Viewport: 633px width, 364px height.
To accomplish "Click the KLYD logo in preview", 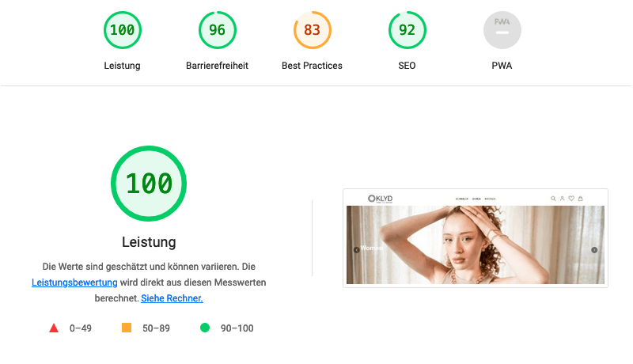I will click(x=380, y=199).
